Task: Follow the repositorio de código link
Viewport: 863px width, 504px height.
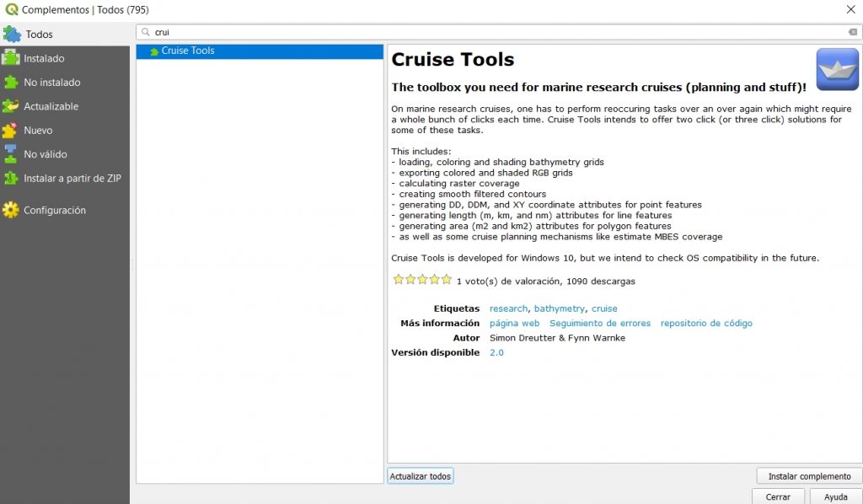Action: 706,324
